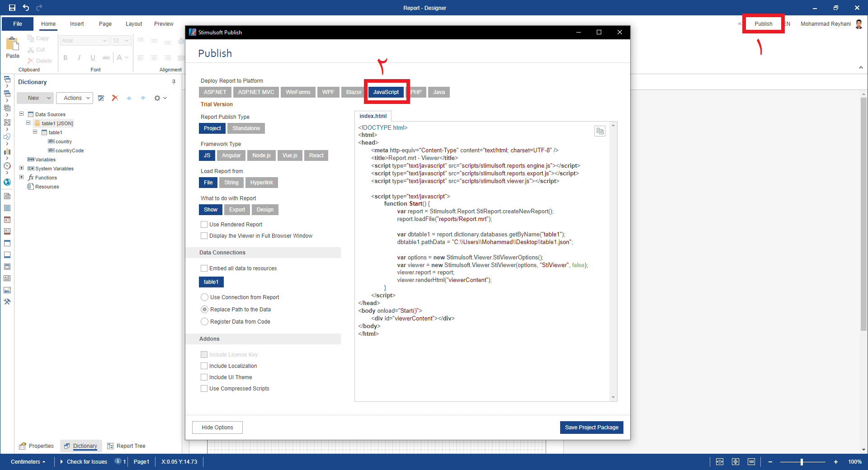Pin the Dictionary panel with the pushpin icon
The height and width of the screenshot is (470, 868).
174,82
